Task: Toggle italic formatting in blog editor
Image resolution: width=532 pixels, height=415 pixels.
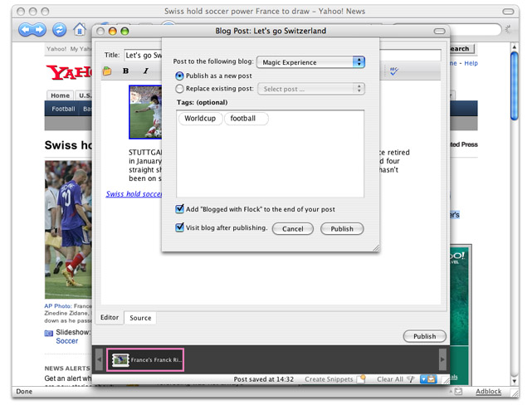Action: click(x=145, y=71)
